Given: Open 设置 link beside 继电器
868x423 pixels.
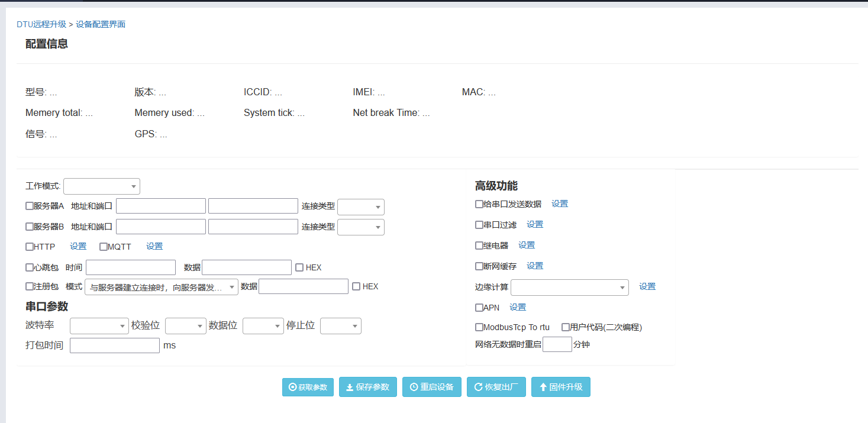Looking at the screenshot, I should 527,245.
